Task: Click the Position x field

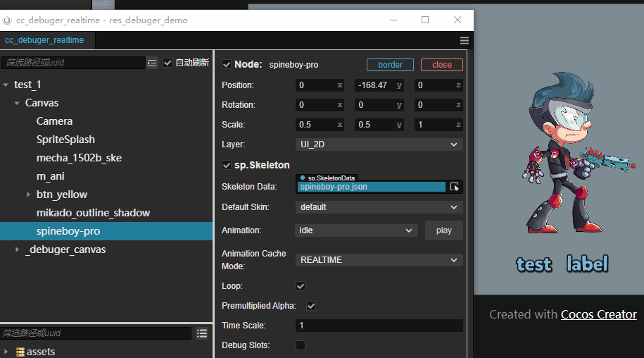Action: coord(320,85)
